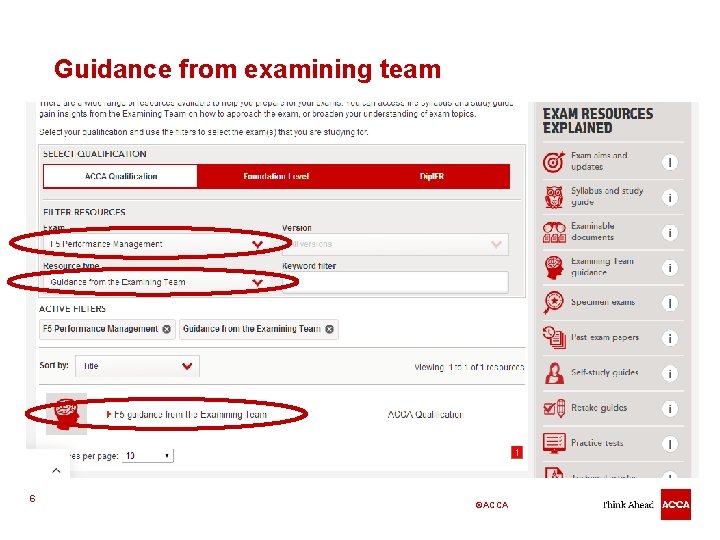The height and width of the screenshot is (540, 720).
Task: Click the Self-study guides person icon
Action: 554,373
